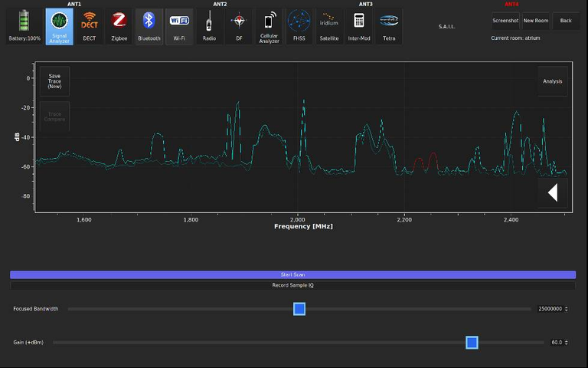
Task: Select the Zigbee scanner icon
Action: 119,25
